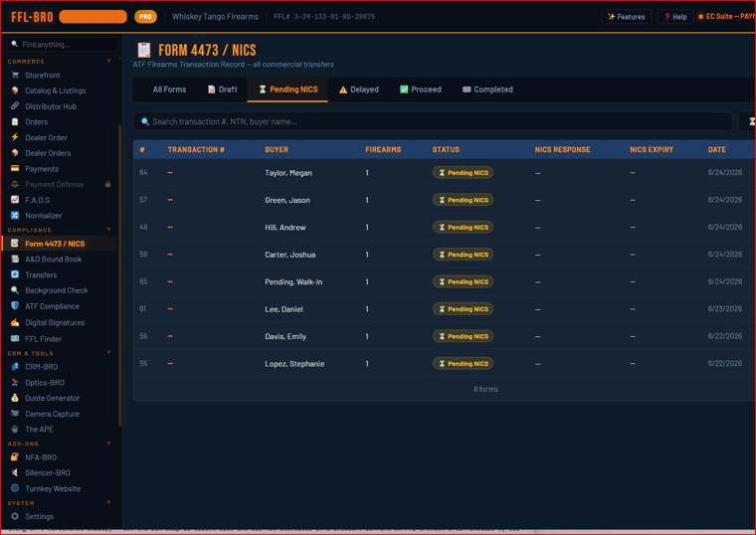Screen dimensions: 756x535
Task: Click the Features button
Action: (x=627, y=17)
